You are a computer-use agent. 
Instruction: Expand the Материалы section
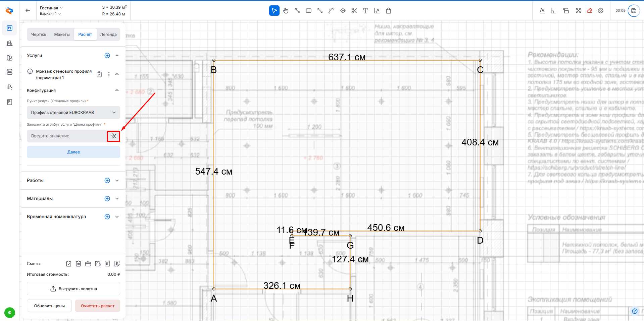pos(117,199)
